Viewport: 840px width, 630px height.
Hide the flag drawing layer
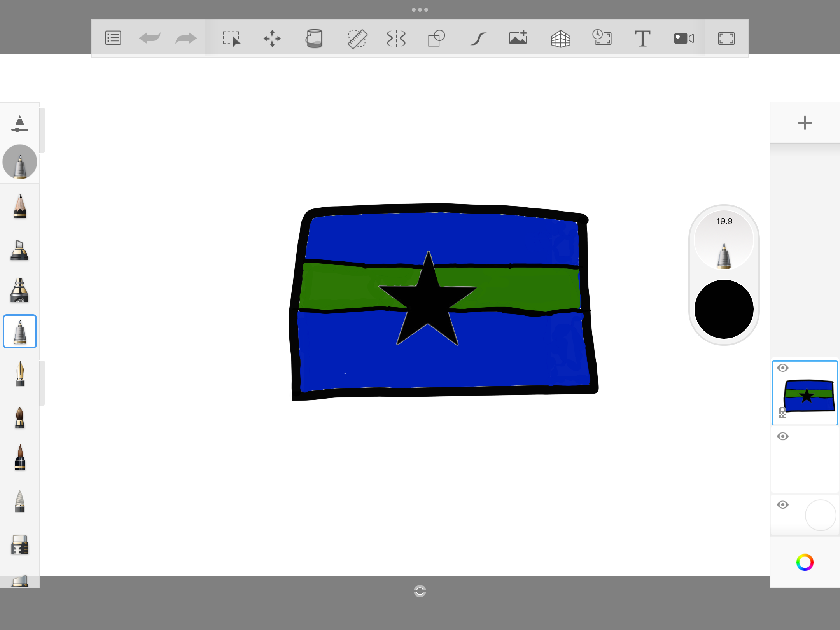click(783, 368)
